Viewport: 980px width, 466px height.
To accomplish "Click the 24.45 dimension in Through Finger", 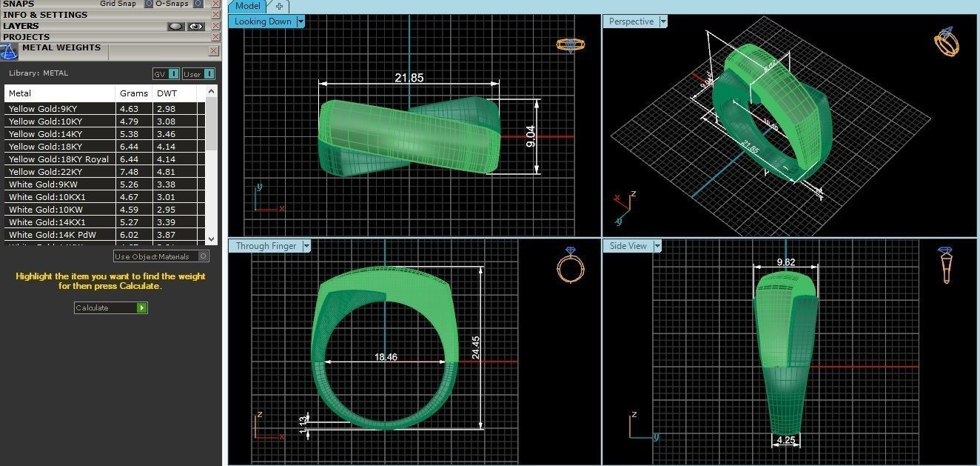I will [x=476, y=348].
